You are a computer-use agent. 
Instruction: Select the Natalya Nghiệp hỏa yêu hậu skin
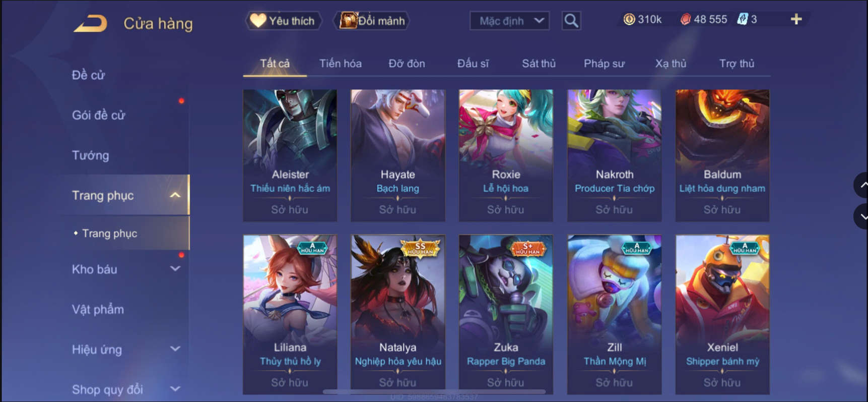[398, 314]
